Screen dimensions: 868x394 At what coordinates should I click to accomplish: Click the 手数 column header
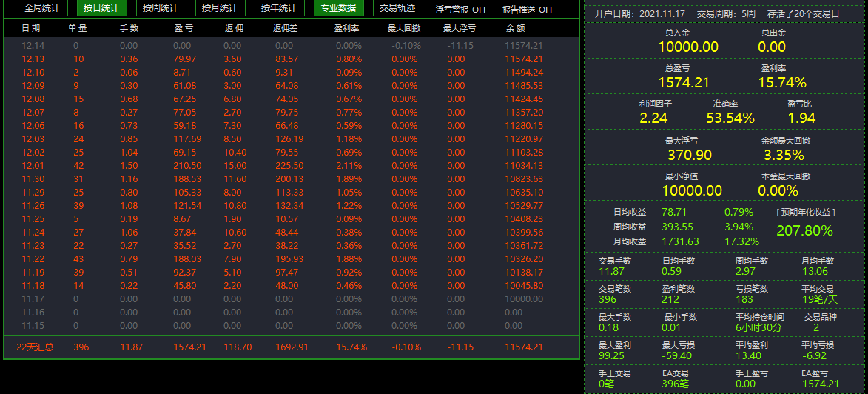coord(129,28)
